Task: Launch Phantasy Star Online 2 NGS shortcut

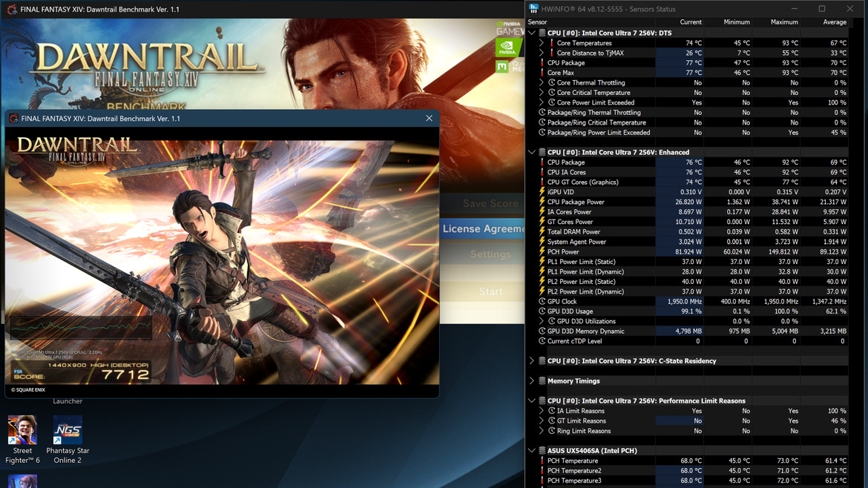Action: pos(68,440)
